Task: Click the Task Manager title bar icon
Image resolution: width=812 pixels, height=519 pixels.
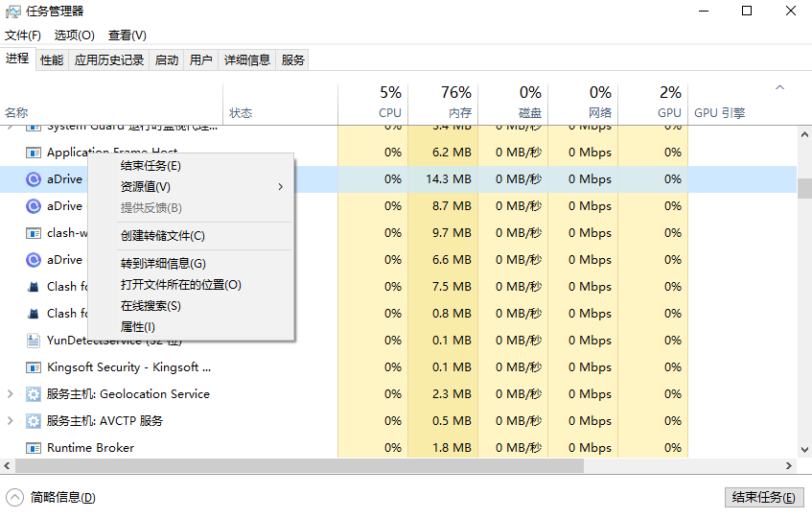Action: (13, 12)
